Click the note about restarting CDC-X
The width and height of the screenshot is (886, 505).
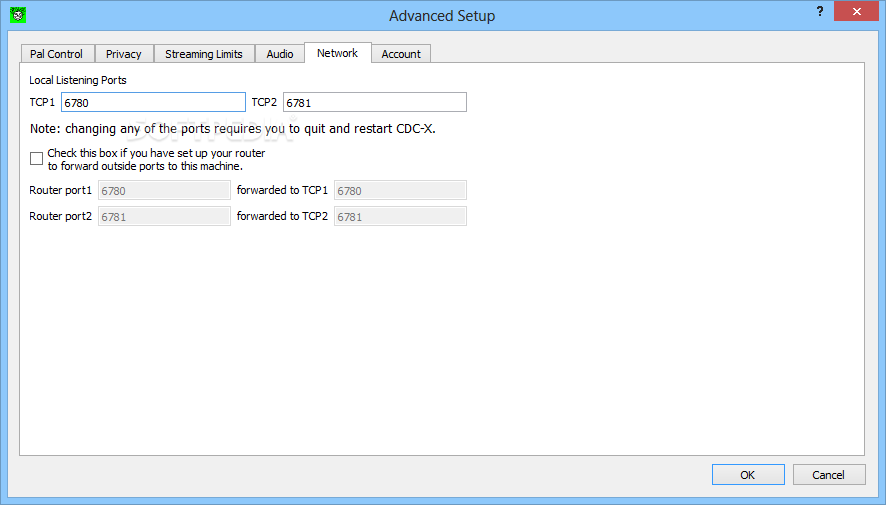click(x=233, y=129)
